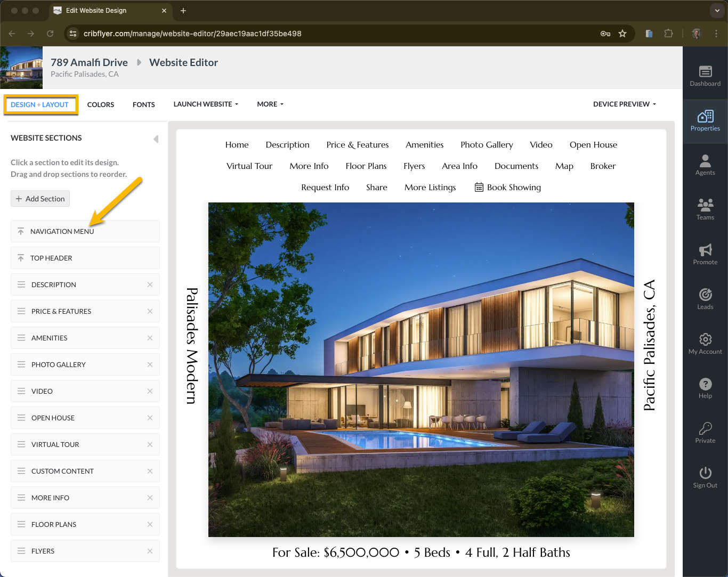
Task: Remove the More Info section
Action: click(150, 498)
